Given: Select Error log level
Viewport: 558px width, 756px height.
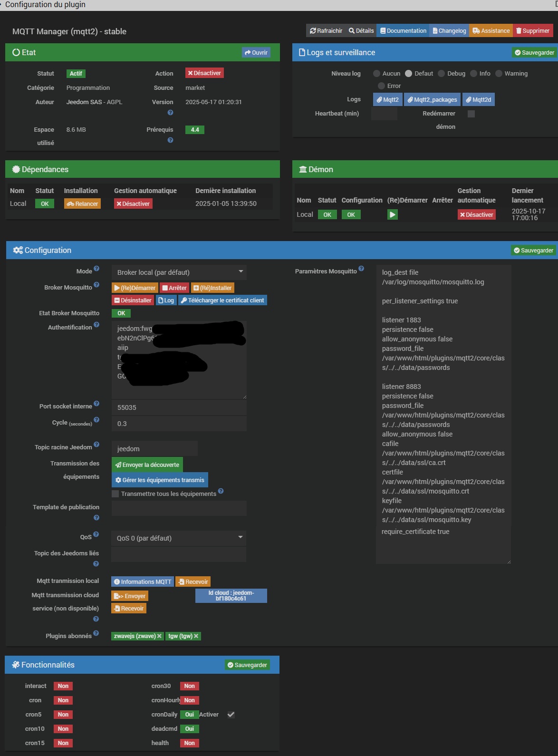Looking at the screenshot, I should click(x=381, y=86).
